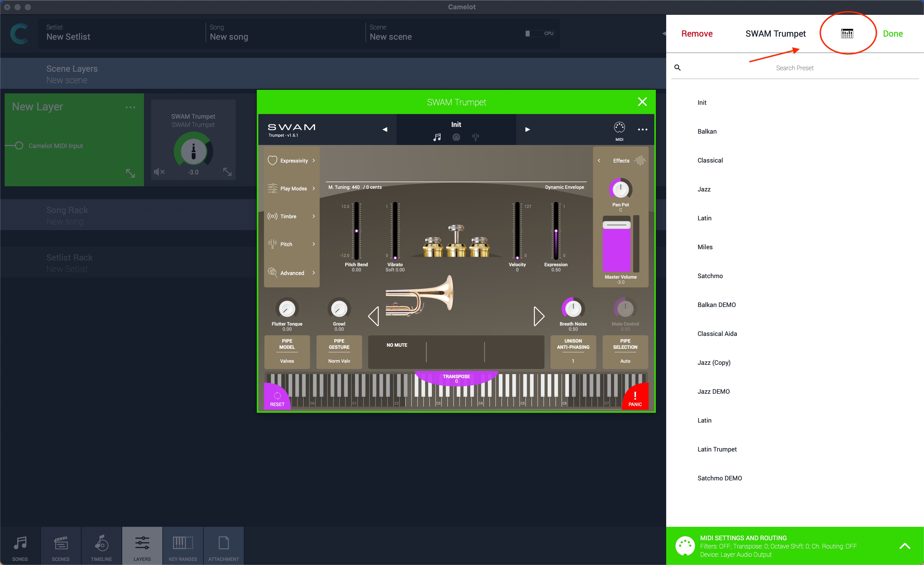Image resolution: width=924 pixels, height=565 pixels.
Task: Click the Expression slider
Action: click(x=556, y=231)
